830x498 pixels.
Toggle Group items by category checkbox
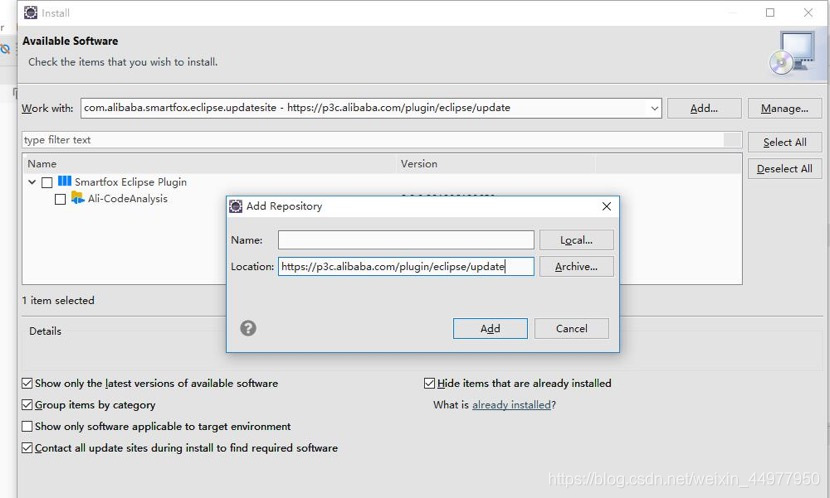coord(27,404)
